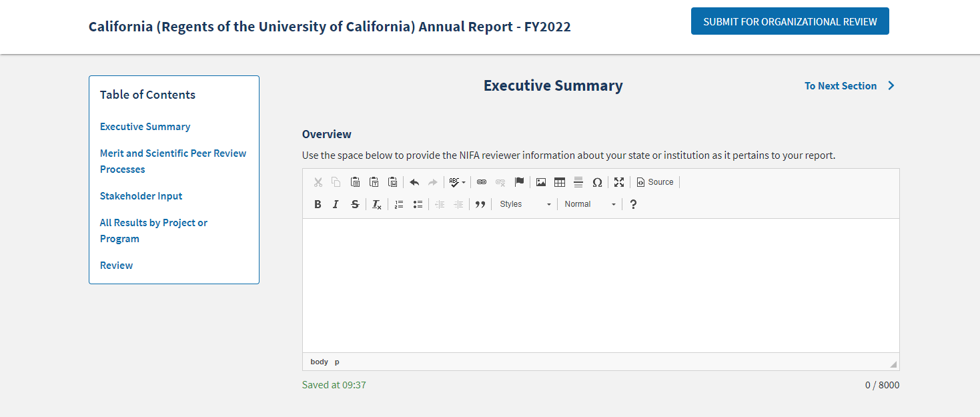Open Stakeholder Input in the Table of Contents
Viewport: 980px width, 417px height.
[x=141, y=196]
